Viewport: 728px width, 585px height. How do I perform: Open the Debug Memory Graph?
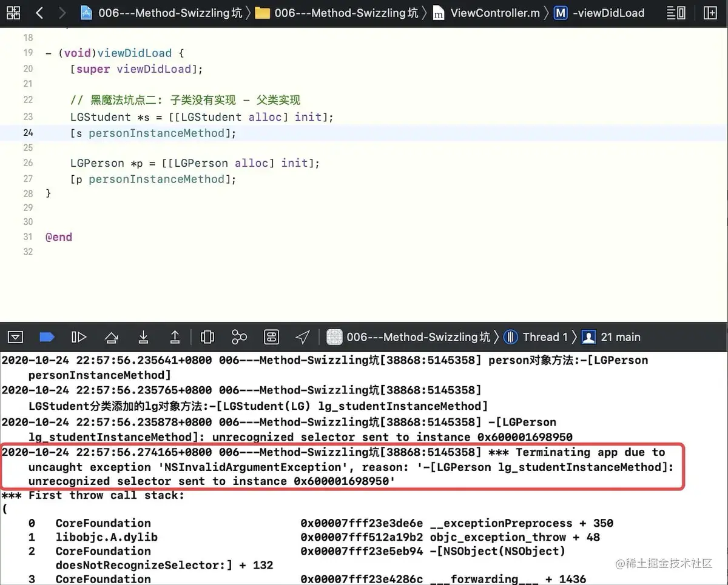[240, 337]
